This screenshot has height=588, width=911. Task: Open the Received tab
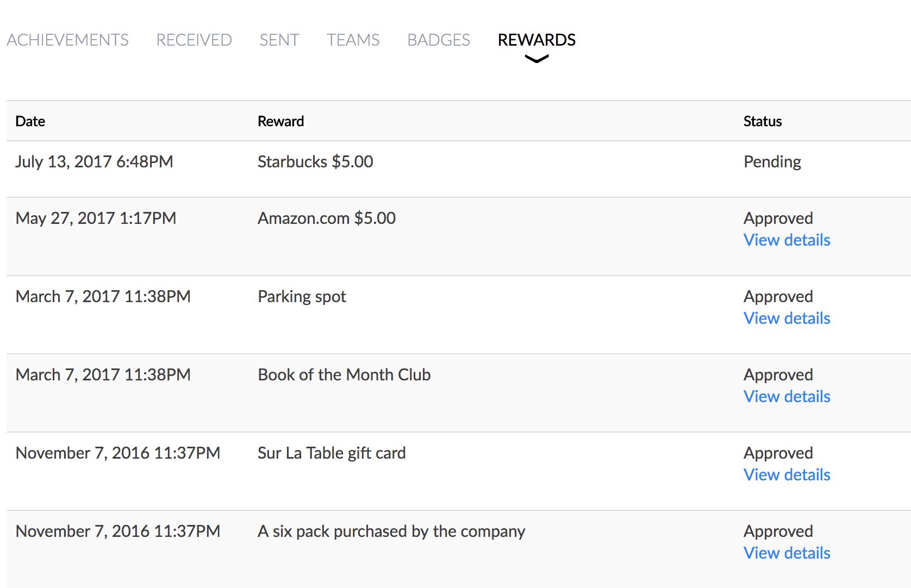194,40
